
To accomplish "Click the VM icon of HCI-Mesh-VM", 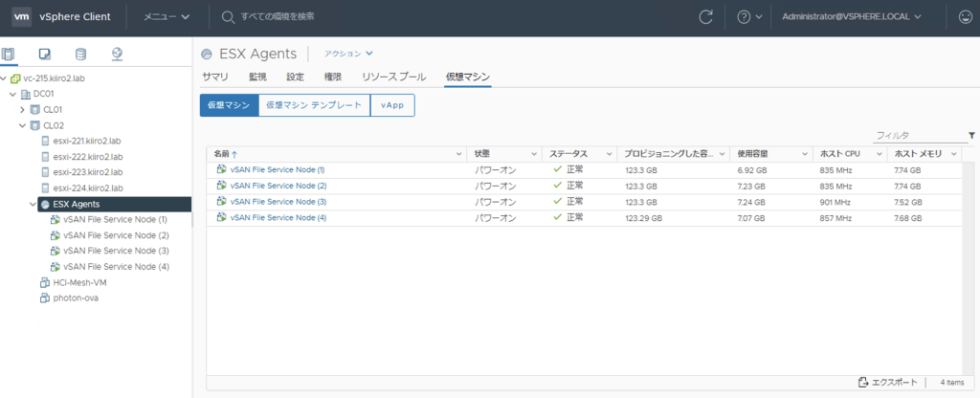I will 45,282.
